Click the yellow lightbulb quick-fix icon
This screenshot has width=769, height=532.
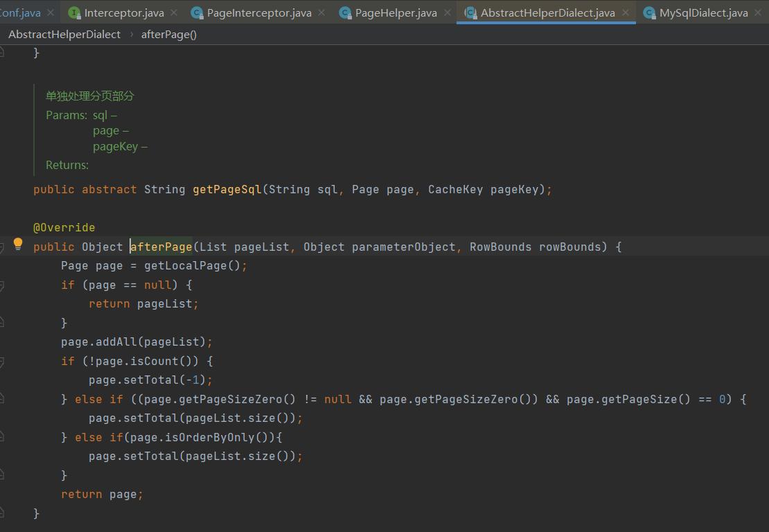coord(18,244)
